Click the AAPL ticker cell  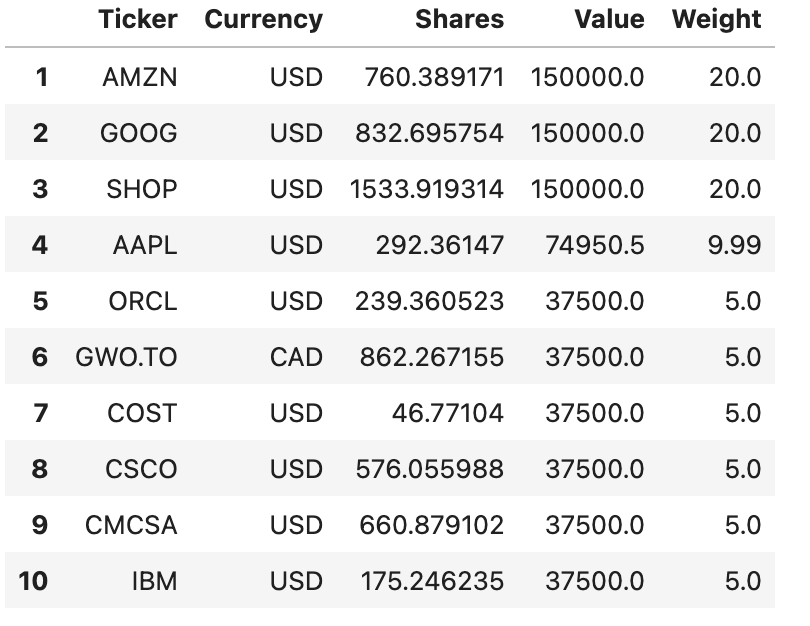click(x=144, y=245)
